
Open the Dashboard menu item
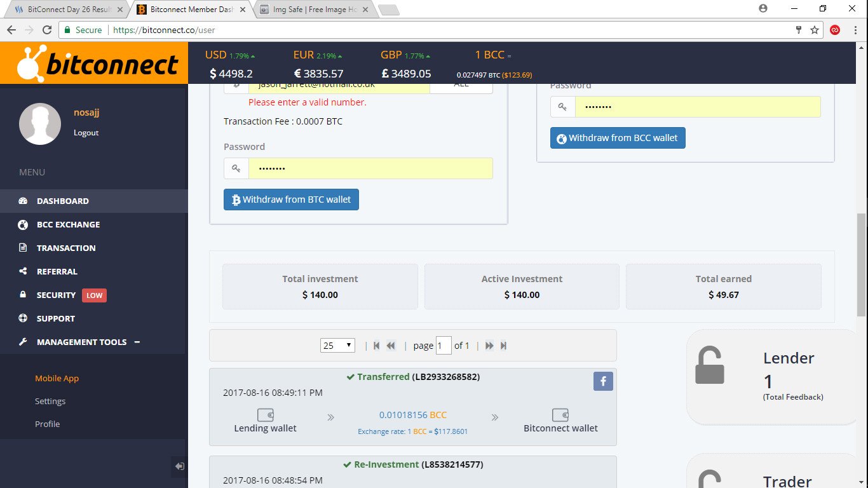[x=94, y=201]
